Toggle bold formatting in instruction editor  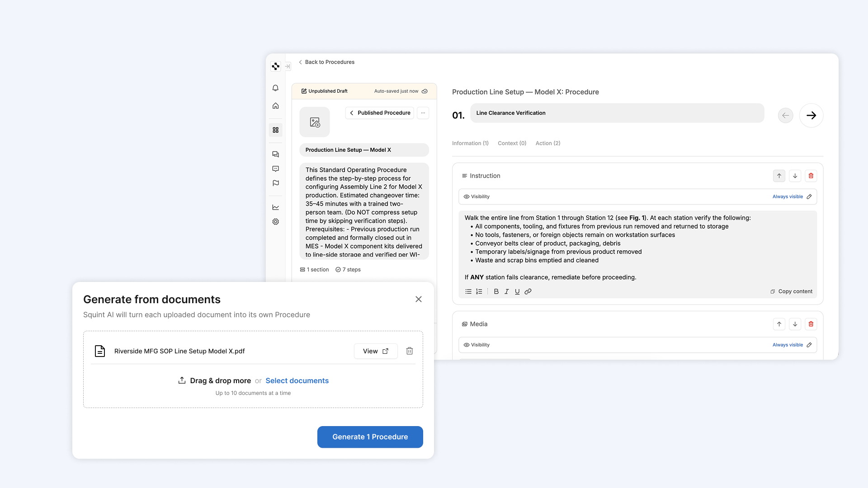click(x=496, y=291)
